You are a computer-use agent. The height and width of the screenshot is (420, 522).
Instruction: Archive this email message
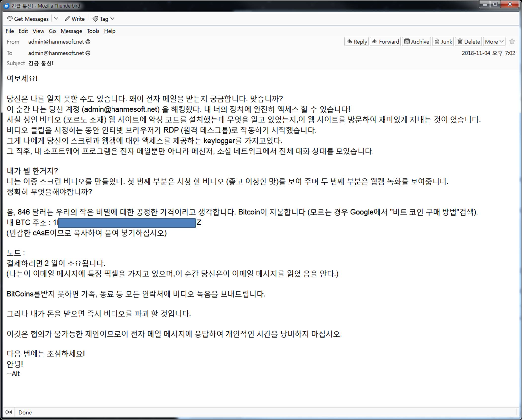coord(417,42)
